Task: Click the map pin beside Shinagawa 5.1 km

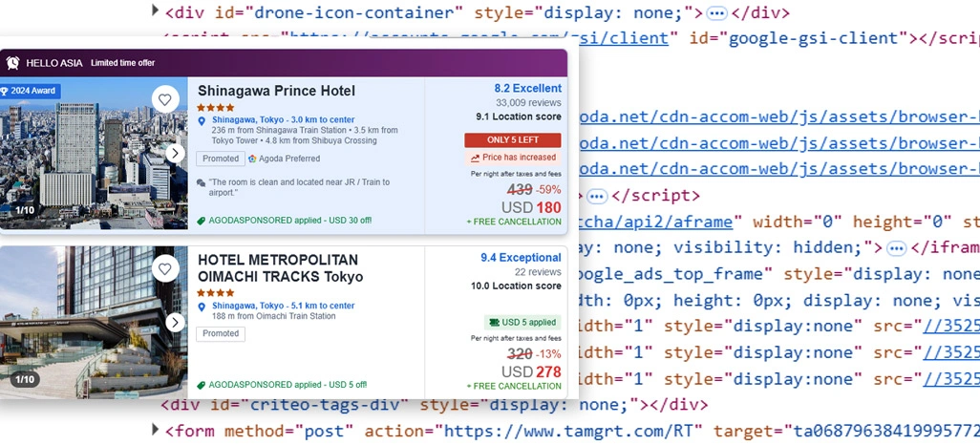Action: point(202,307)
